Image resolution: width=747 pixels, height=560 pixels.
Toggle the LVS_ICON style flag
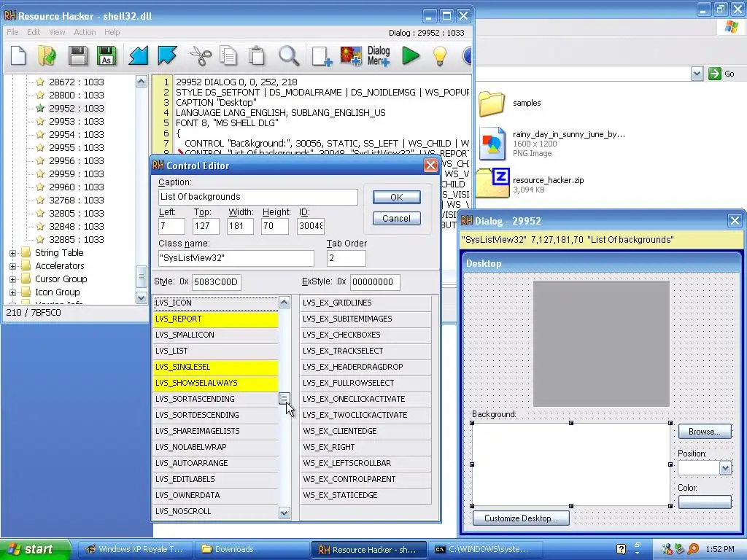pos(216,303)
